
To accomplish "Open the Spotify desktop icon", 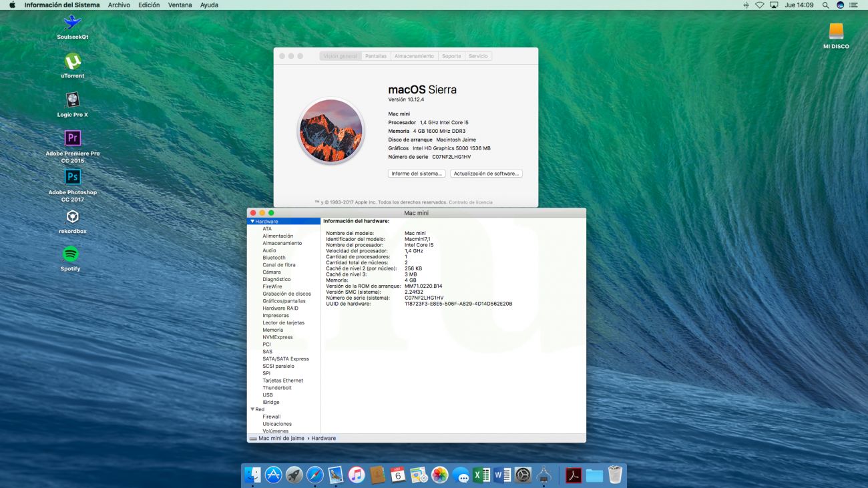I will (71, 254).
